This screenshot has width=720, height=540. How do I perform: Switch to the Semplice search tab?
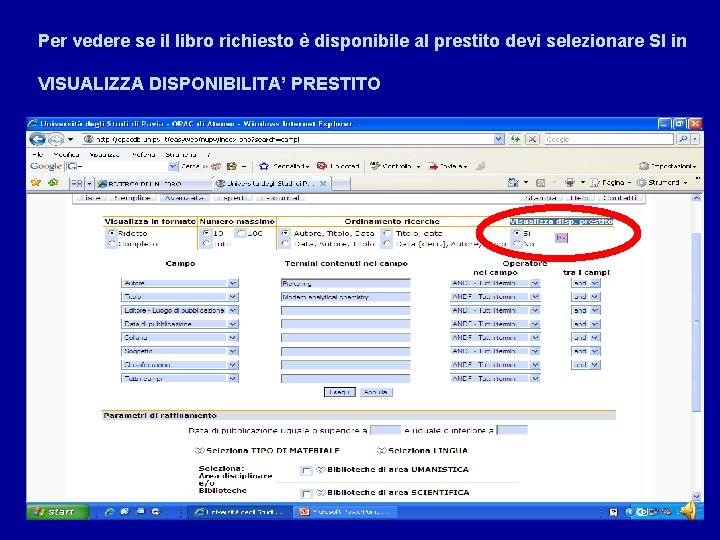coord(132,198)
